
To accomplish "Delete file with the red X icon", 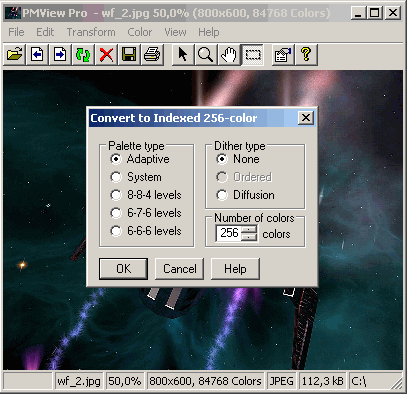I will tap(106, 54).
